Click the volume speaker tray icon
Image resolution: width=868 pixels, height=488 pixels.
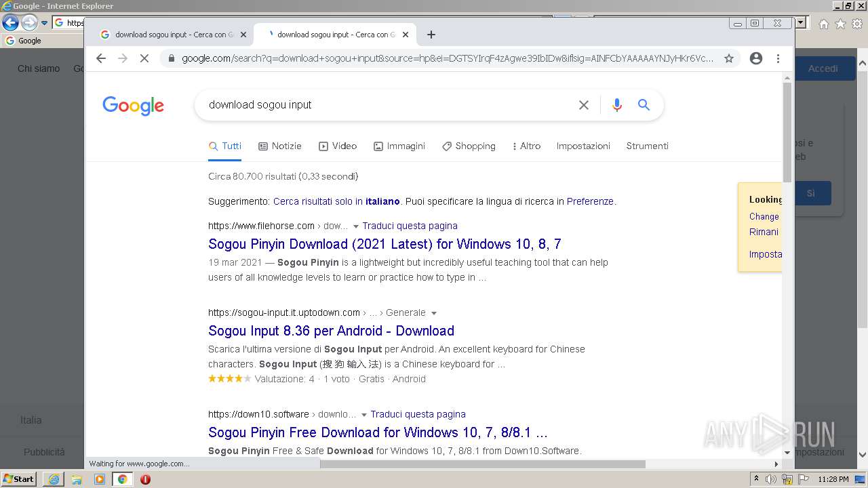click(x=771, y=479)
